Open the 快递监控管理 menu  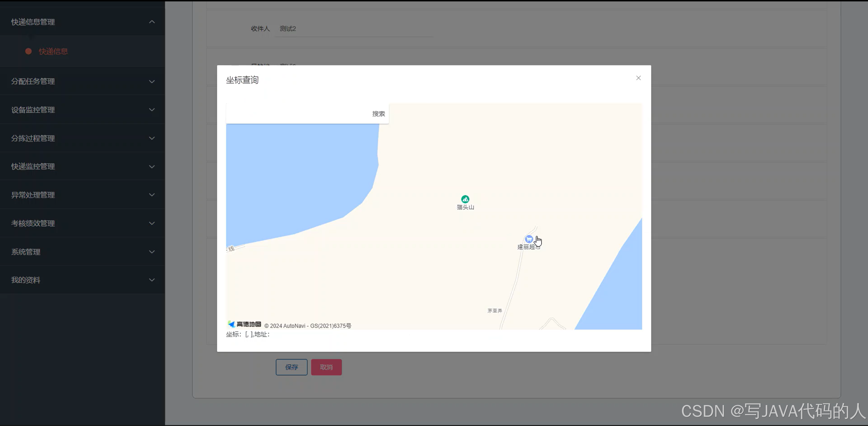tap(33, 166)
